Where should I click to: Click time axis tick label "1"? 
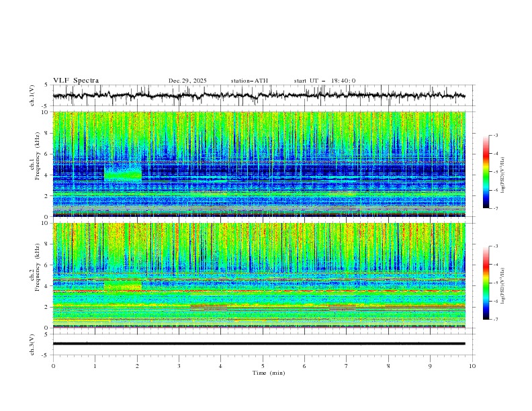pos(95,366)
